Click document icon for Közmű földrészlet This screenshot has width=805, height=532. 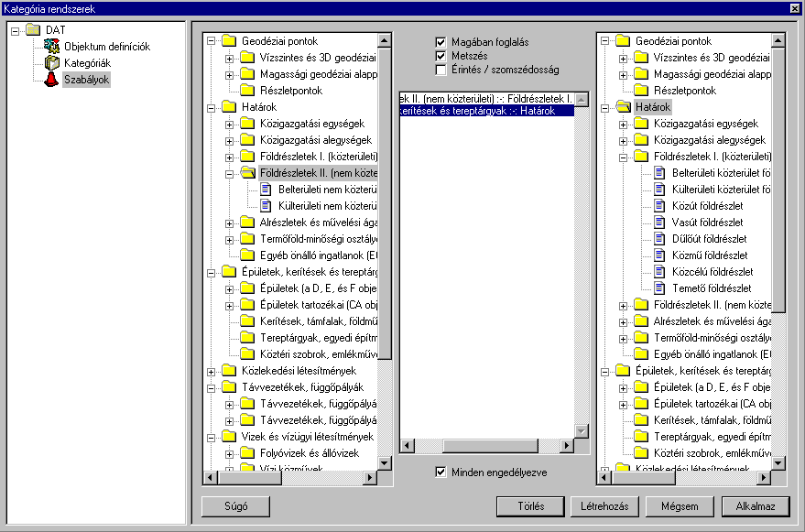[x=660, y=255]
